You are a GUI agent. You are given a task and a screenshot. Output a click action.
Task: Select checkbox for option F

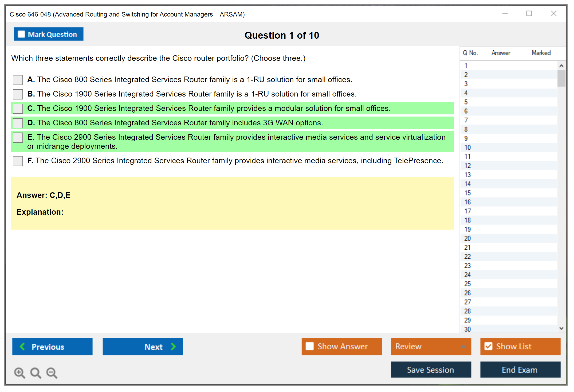[x=18, y=161]
